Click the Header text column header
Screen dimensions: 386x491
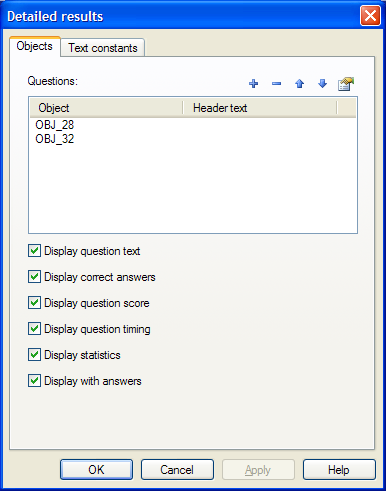coord(260,108)
